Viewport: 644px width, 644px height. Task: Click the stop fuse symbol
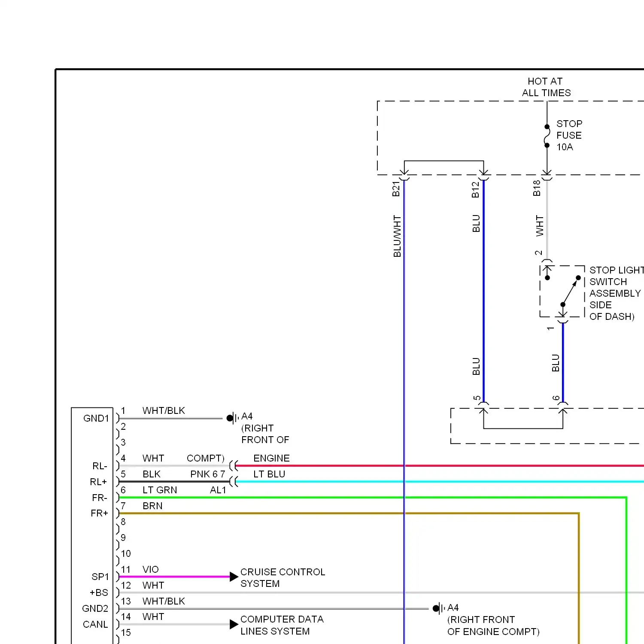point(547,136)
